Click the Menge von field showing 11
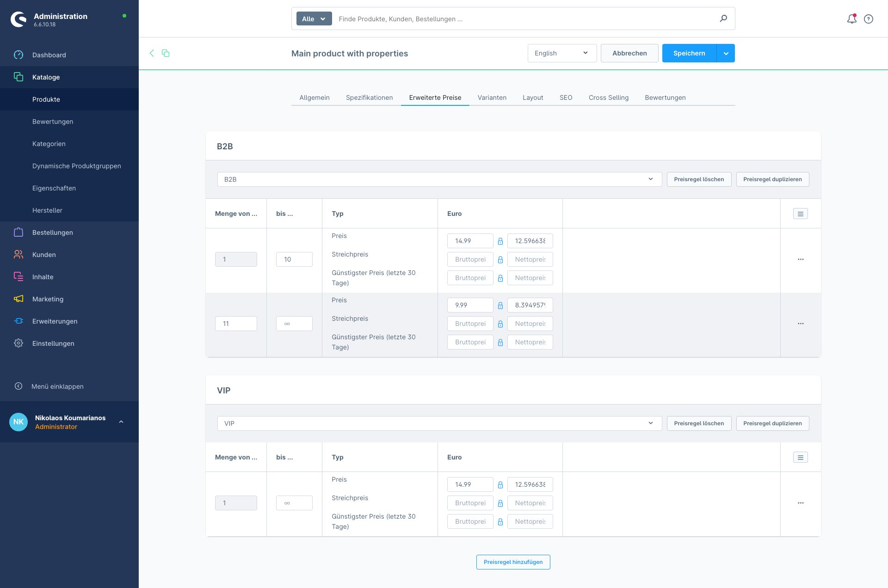This screenshot has height=588, width=888. click(236, 324)
